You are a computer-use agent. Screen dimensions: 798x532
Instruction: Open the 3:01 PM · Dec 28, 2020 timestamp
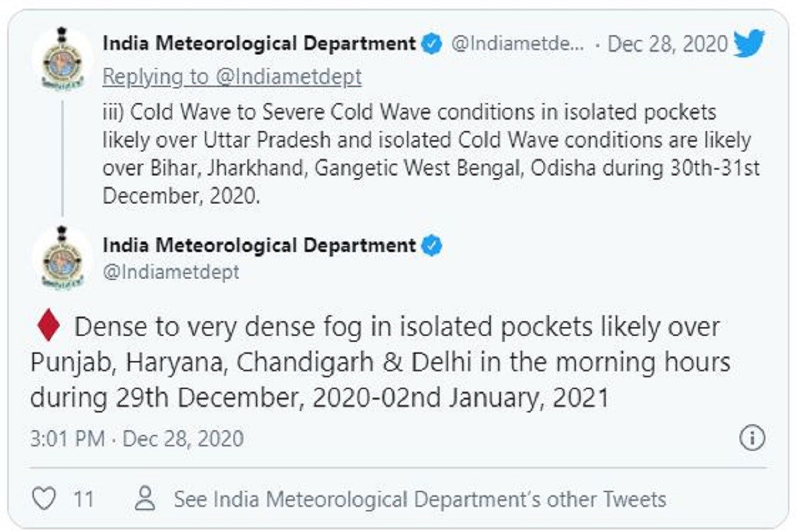[x=137, y=439]
